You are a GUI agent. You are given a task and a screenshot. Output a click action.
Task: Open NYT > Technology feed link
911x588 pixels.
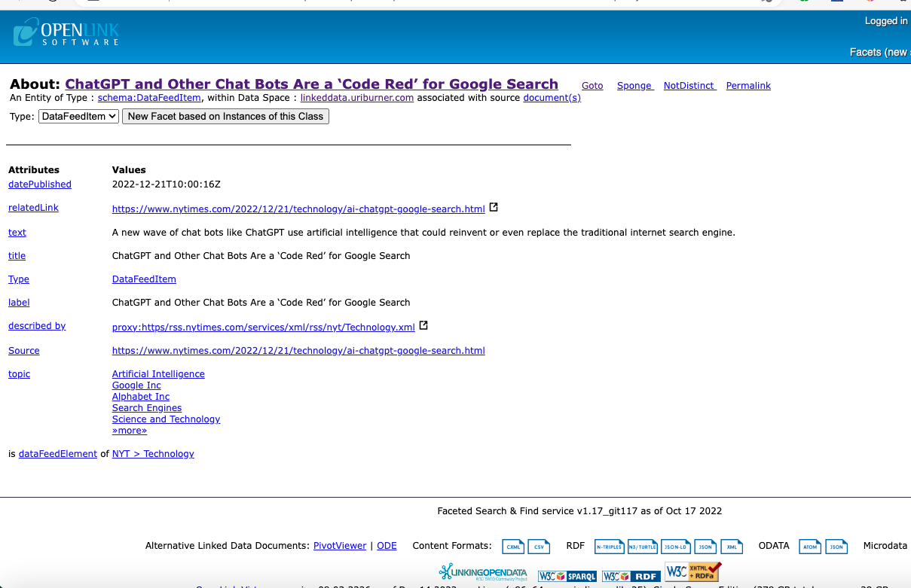(x=153, y=454)
